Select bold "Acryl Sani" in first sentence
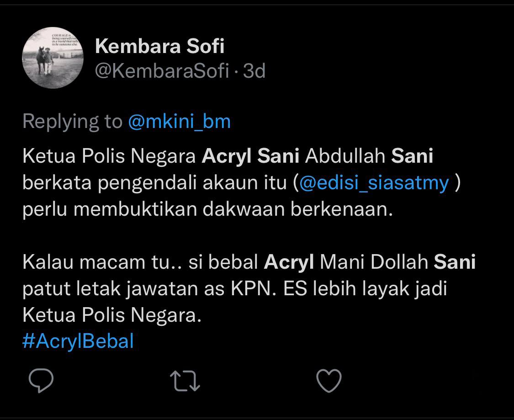514x420 pixels. [x=250, y=156]
